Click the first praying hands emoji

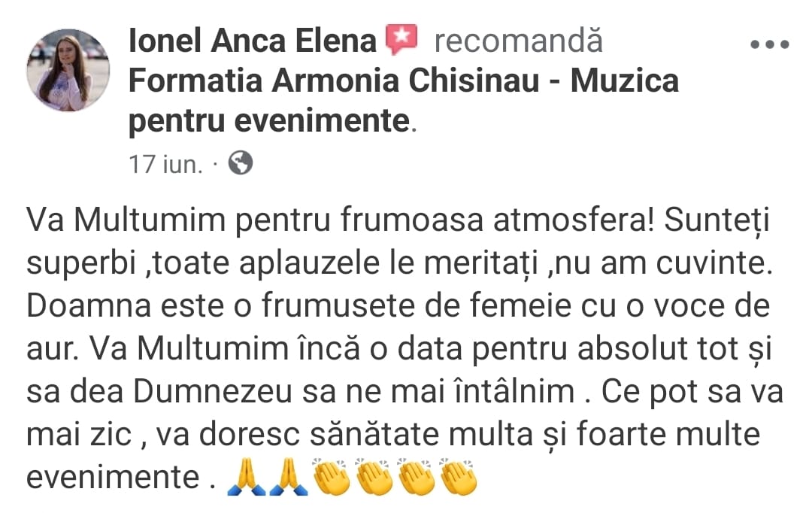(247, 477)
